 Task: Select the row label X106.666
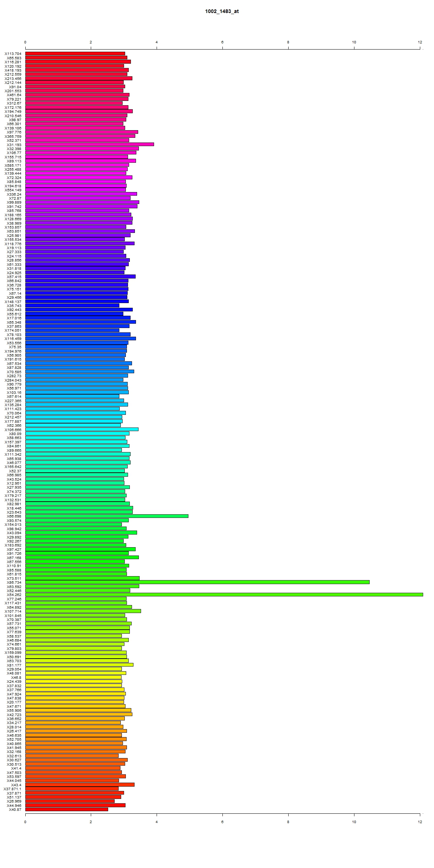click(x=13, y=430)
